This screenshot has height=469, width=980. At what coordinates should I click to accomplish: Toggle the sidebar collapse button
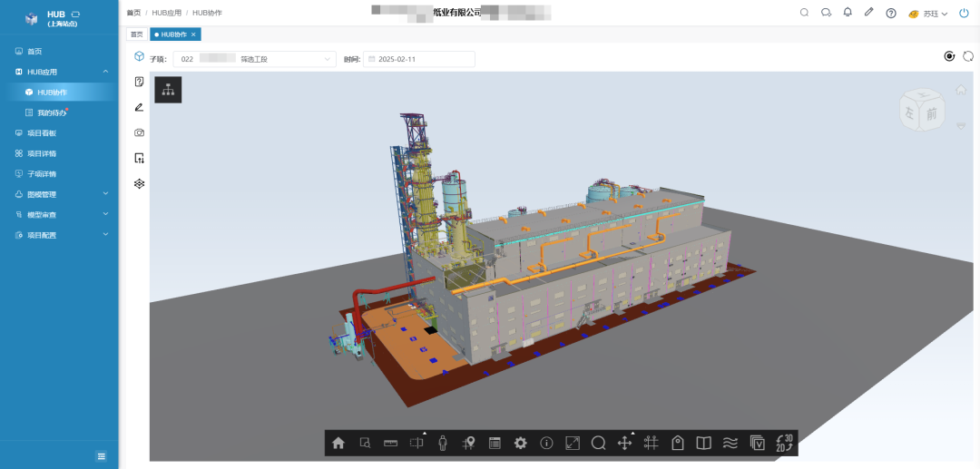(102, 455)
